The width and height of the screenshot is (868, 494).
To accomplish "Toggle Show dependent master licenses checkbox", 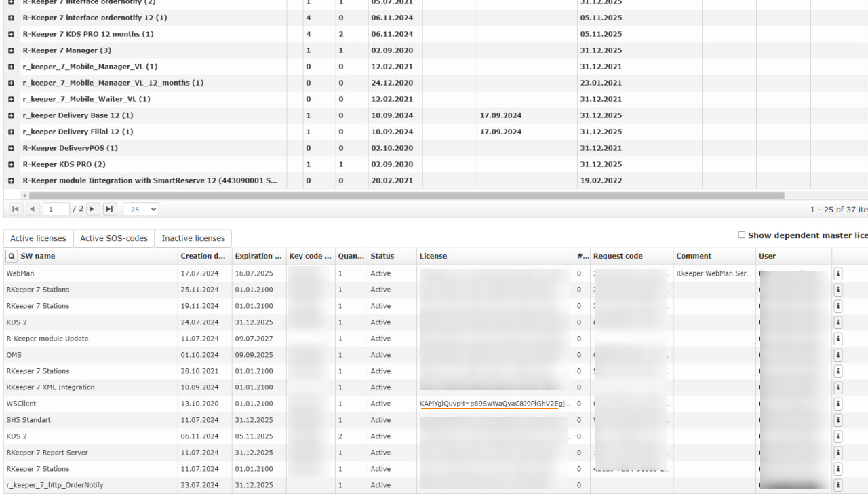I will (741, 235).
